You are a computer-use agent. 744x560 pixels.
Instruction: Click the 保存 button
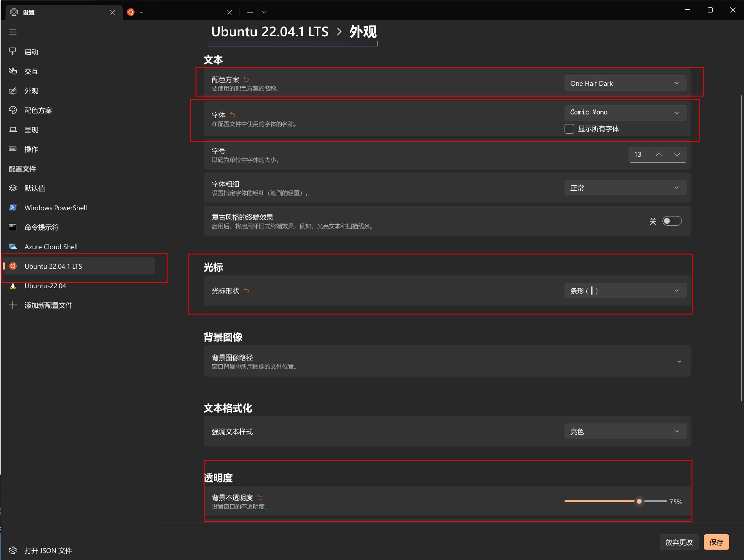click(716, 542)
